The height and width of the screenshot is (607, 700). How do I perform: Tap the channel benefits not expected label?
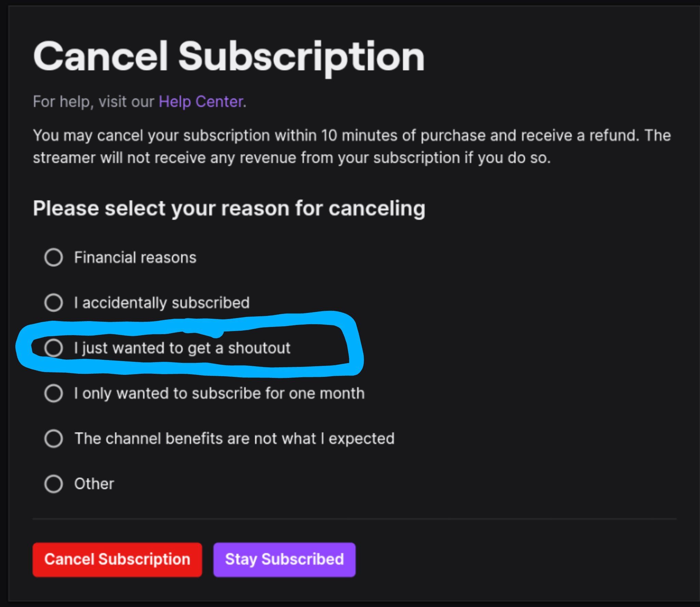(234, 438)
